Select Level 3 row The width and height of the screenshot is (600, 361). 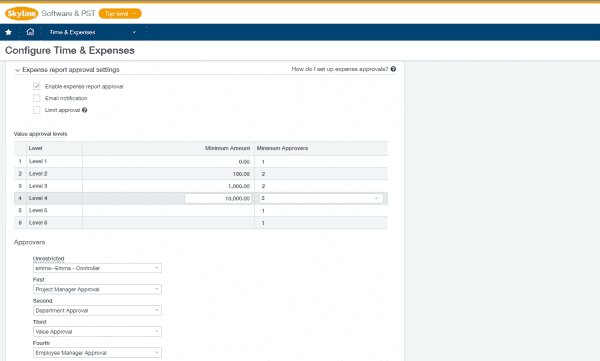click(x=201, y=186)
